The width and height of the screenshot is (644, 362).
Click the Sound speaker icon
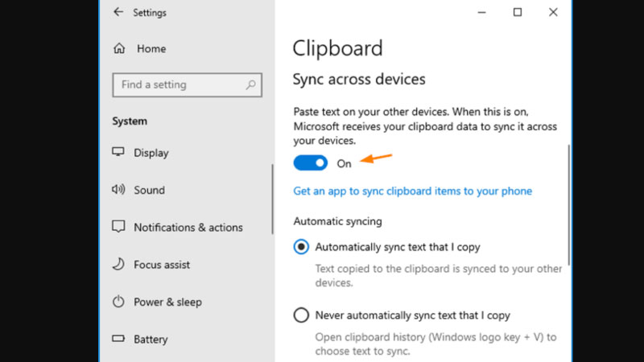[x=119, y=190]
